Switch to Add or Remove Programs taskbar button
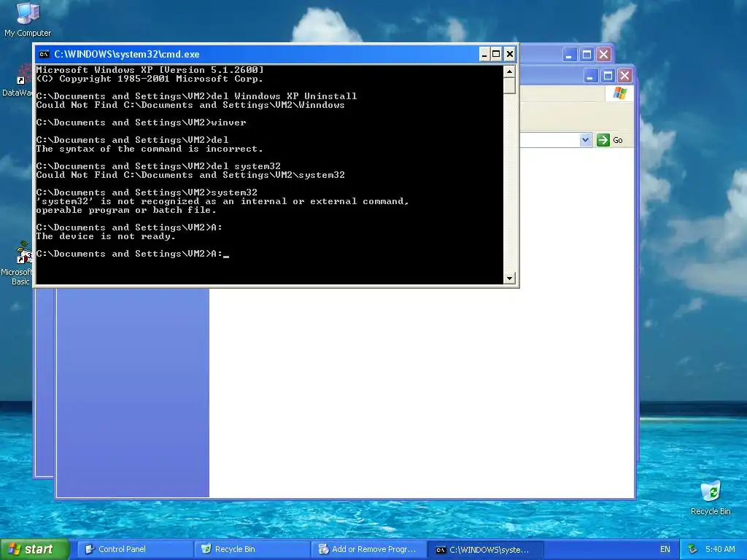The image size is (747, 560). coord(368,549)
